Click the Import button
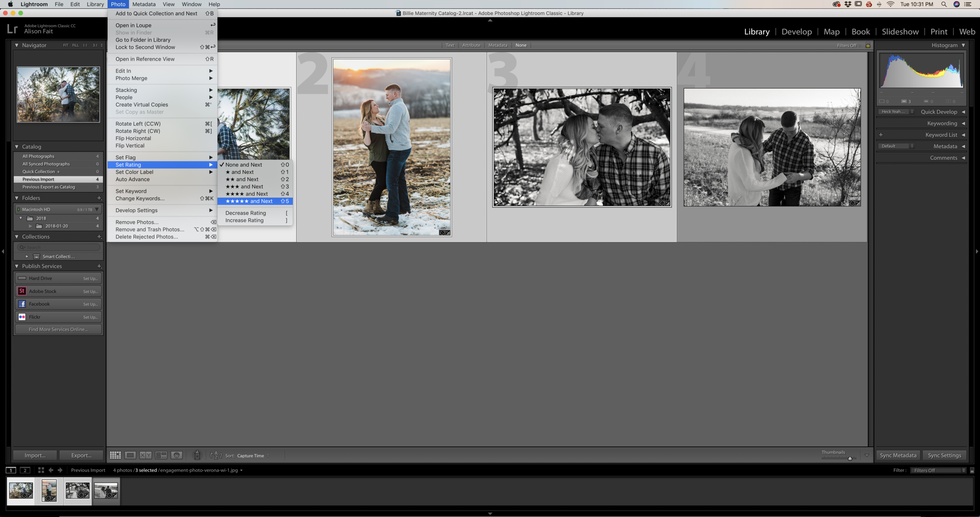The image size is (980, 517). (x=35, y=455)
